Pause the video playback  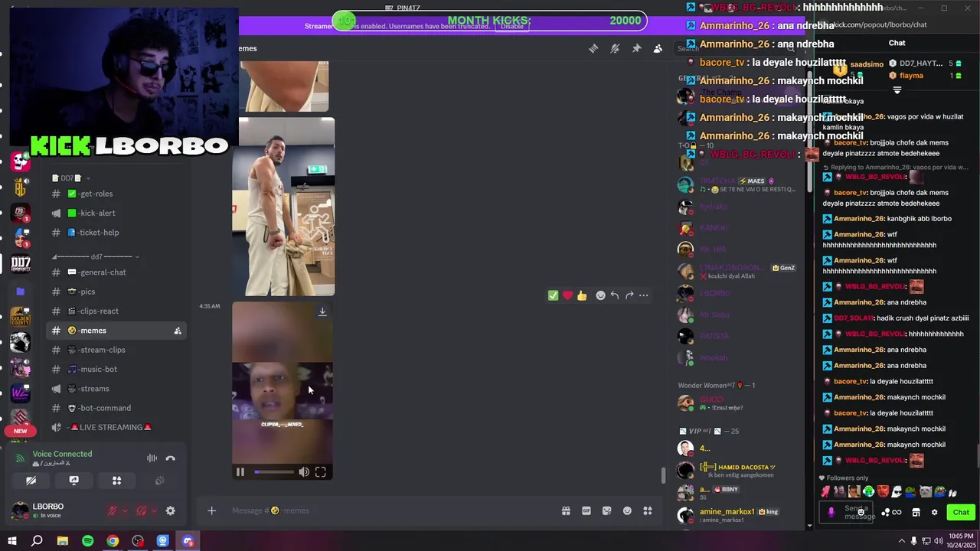click(x=240, y=472)
